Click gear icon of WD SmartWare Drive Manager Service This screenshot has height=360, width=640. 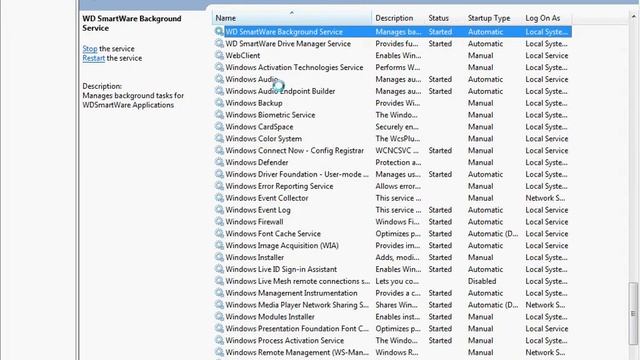(219, 43)
